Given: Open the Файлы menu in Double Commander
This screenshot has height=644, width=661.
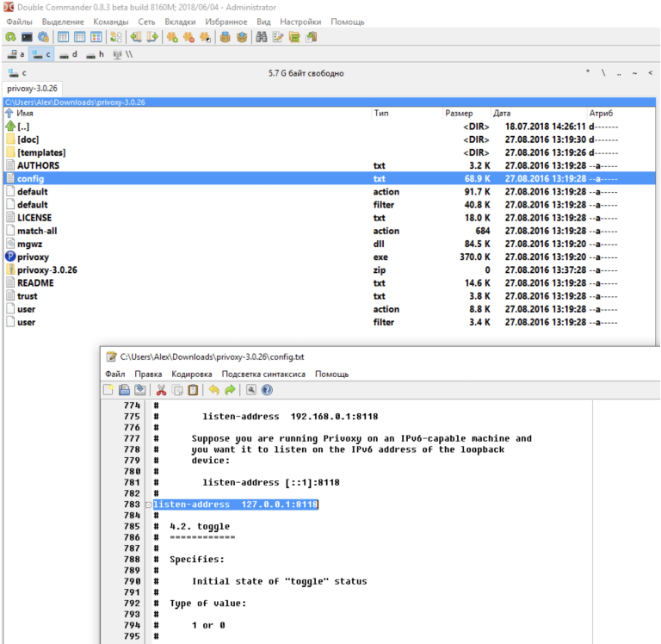Looking at the screenshot, I should 20,22.
